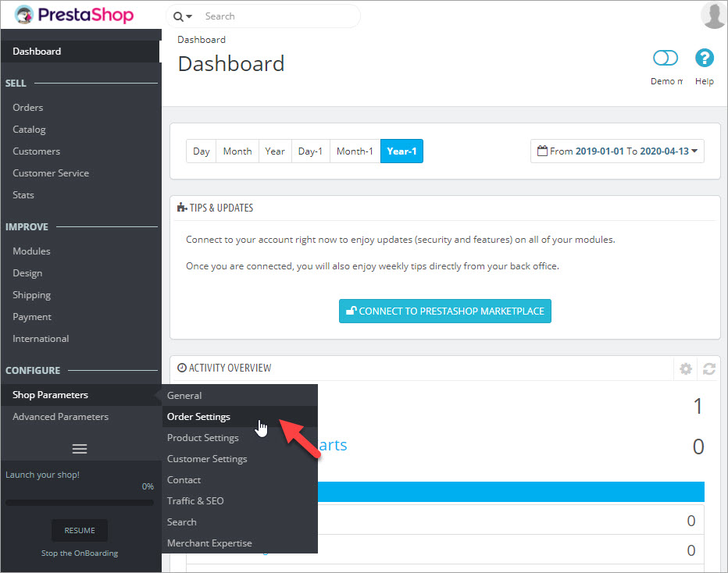The width and height of the screenshot is (728, 573).
Task: Open Stats in the sidebar
Action: (x=23, y=195)
